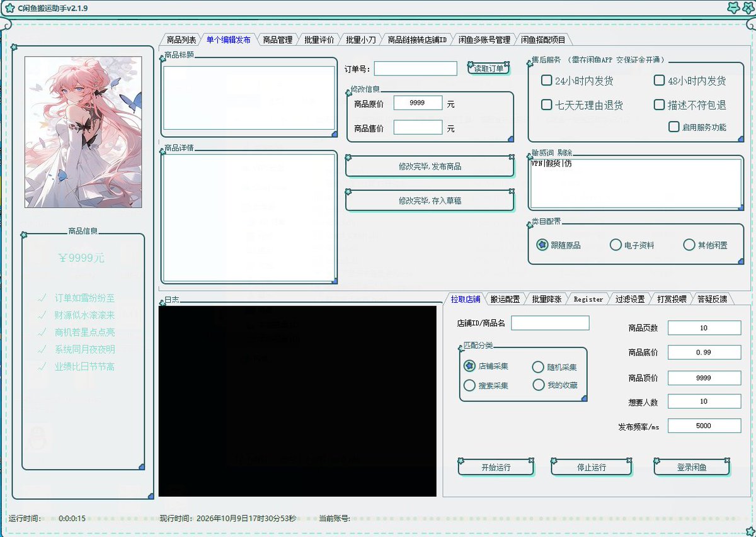
Task: Click the 商机若星点点亮 line
Action: (84, 332)
